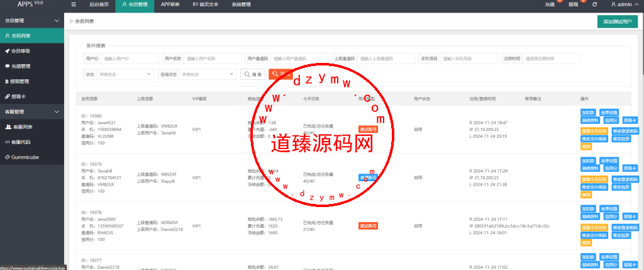The image size is (644, 270).
Task: Open 充值 notifications in top bar
Action: pyautogui.click(x=550, y=5)
